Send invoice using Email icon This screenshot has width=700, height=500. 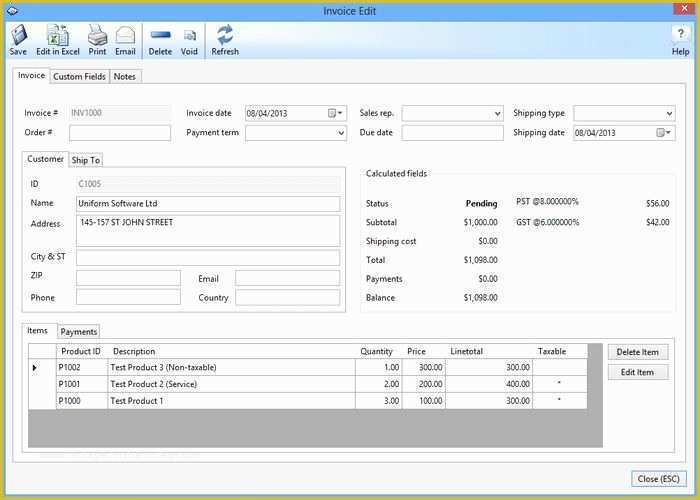pos(125,35)
